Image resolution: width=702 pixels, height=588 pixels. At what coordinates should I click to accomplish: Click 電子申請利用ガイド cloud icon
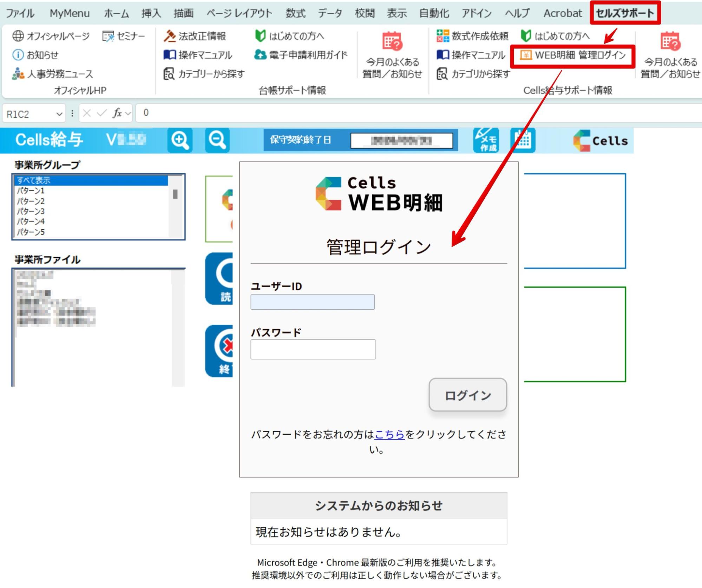tap(260, 55)
